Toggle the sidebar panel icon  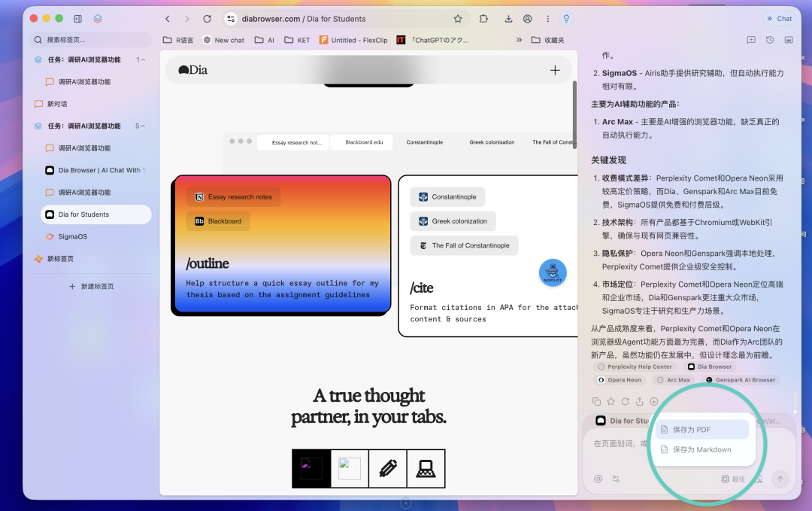tap(77, 19)
